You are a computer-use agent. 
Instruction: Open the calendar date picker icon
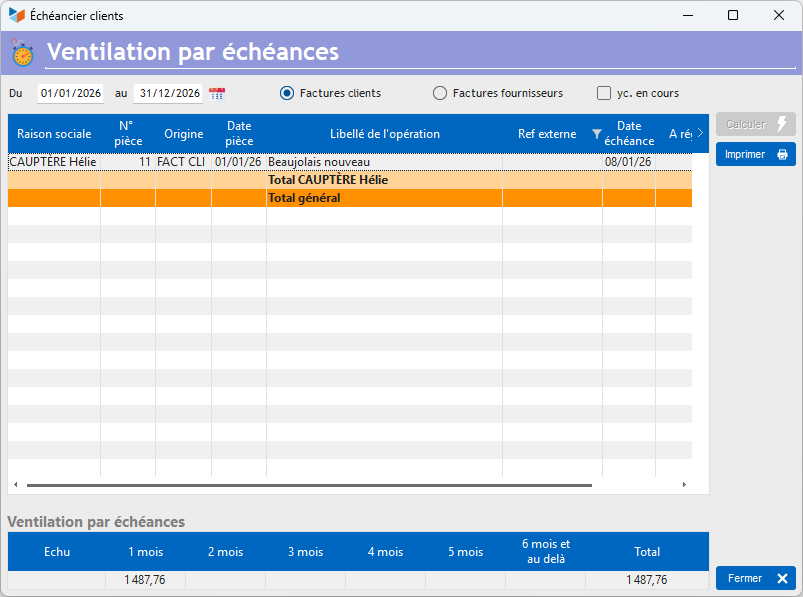[x=217, y=94]
